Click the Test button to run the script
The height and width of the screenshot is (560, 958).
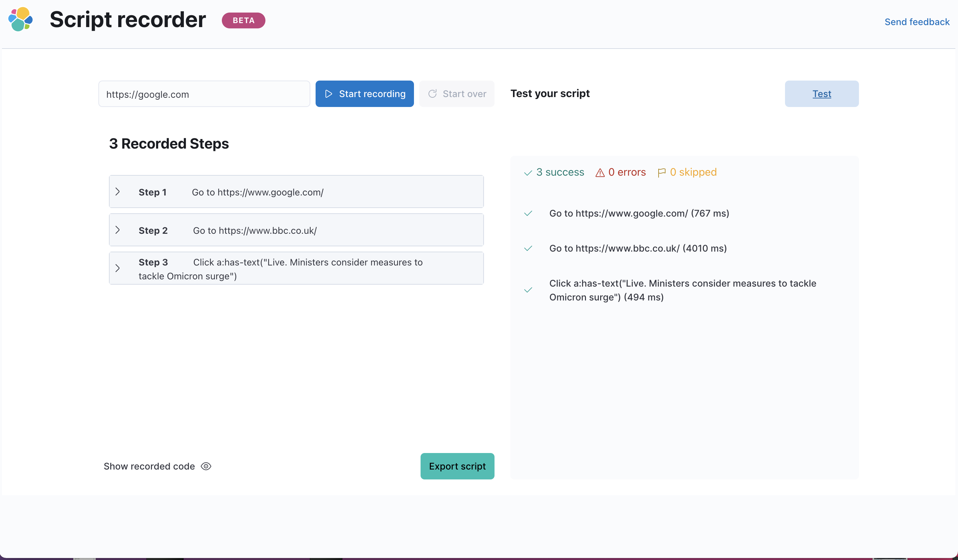(822, 93)
